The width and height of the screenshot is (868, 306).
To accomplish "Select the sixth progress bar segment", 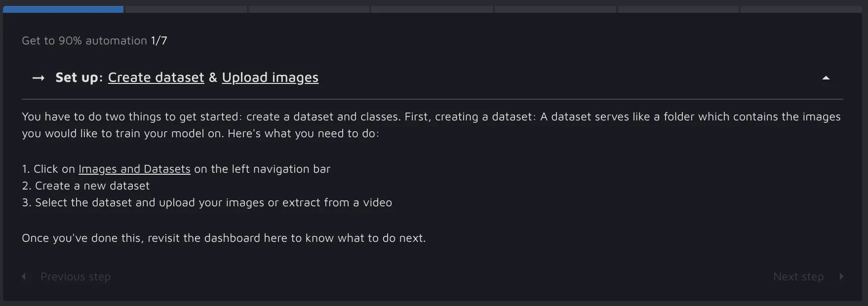I will tap(678, 9).
